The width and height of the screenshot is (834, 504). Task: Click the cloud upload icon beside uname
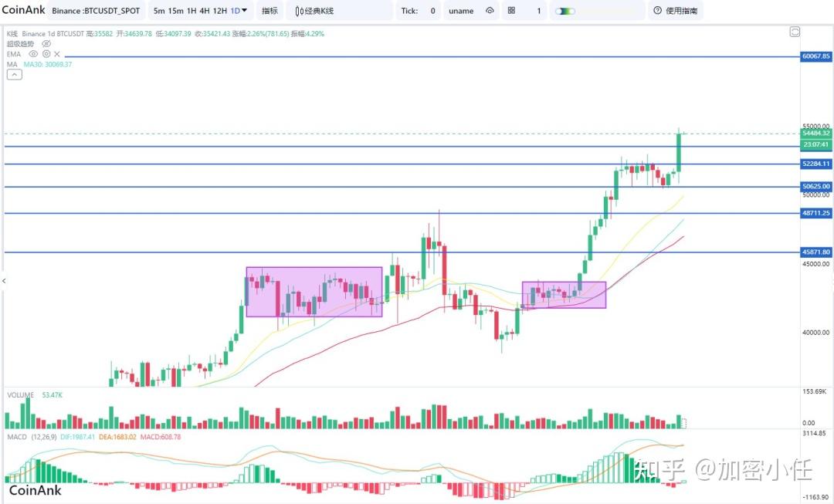pyautogui.click(x=490, y=11)
